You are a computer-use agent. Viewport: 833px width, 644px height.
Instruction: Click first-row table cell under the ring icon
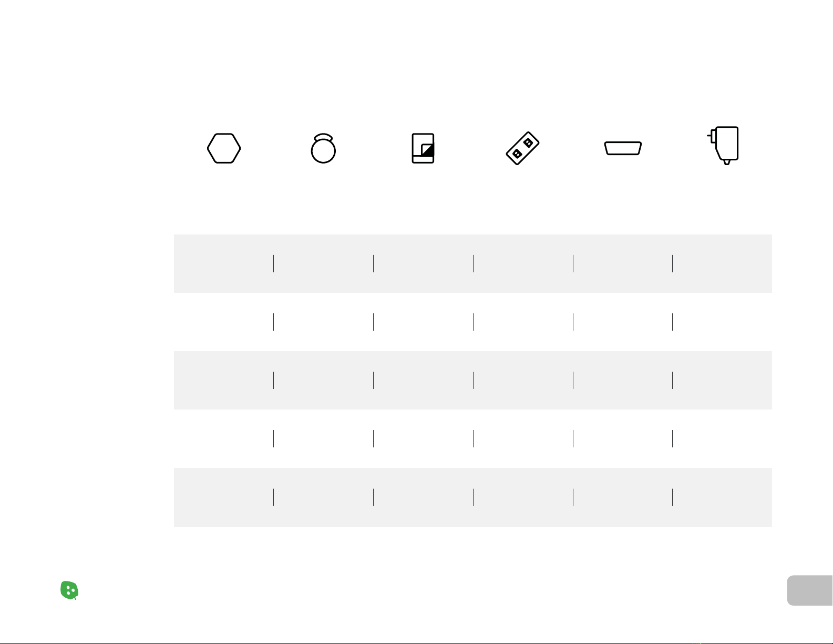pos(323,263)
